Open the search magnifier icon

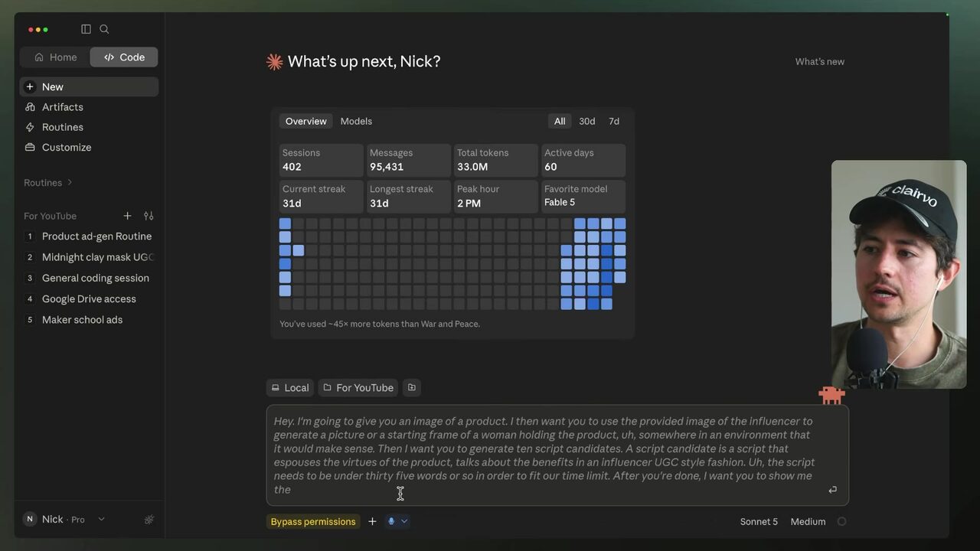[104, 29]
